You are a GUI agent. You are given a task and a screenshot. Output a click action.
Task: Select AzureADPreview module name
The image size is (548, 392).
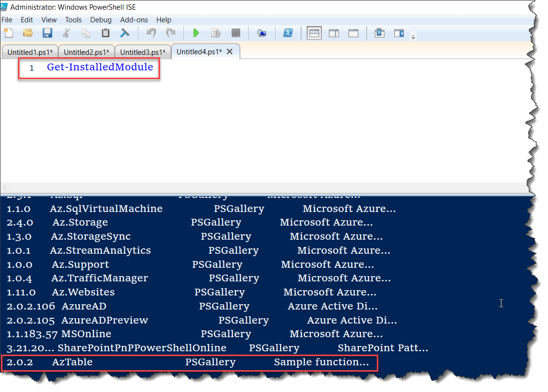(104, 320)
